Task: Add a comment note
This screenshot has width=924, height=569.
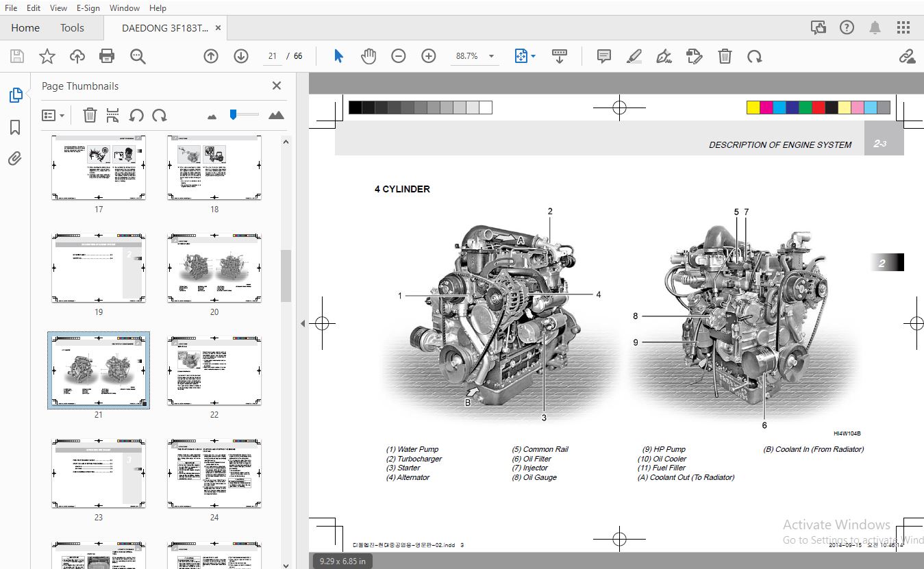Action: click(604, 56)
